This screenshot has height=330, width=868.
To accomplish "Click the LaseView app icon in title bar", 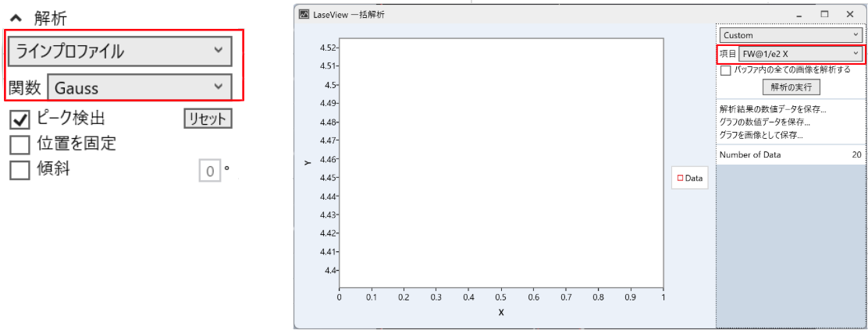I will tap(304, 14).
